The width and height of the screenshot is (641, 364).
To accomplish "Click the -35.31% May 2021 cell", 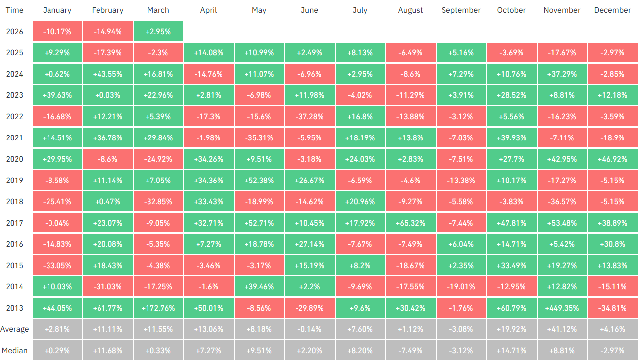I will 259,138.
